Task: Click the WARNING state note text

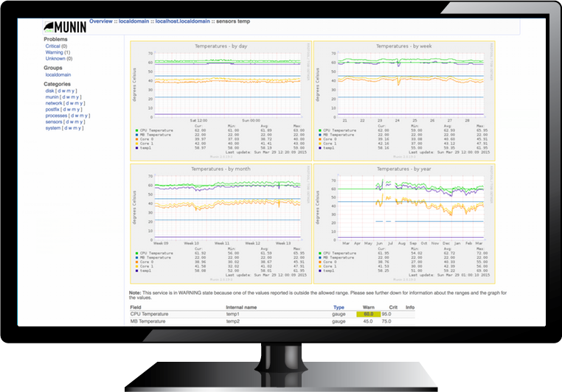Action: pos(318,295)
